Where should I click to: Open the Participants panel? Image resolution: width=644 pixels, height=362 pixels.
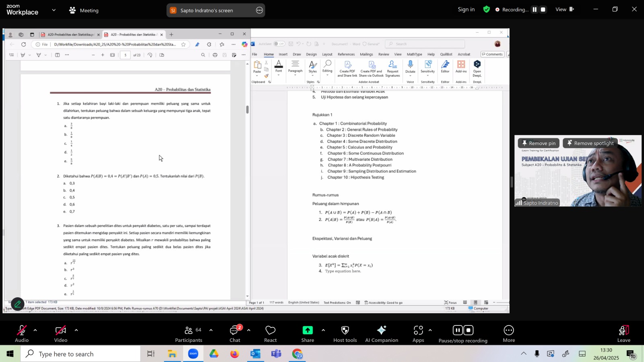pyautogui.click(x=188, y=333)
